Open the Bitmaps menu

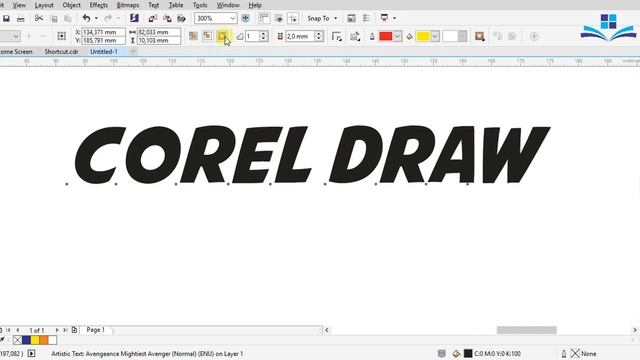[x=128, y=5]
